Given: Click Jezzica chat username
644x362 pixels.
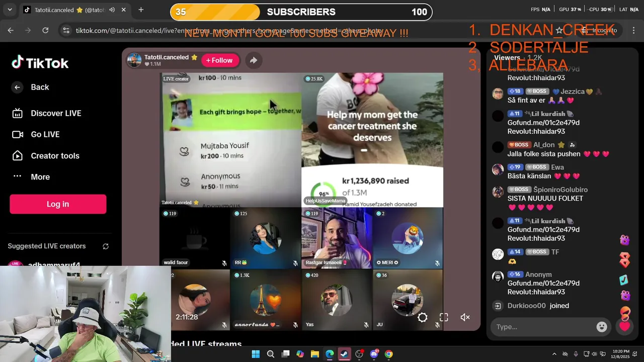Looking at the screenshot, I should [x=572, y=92].
